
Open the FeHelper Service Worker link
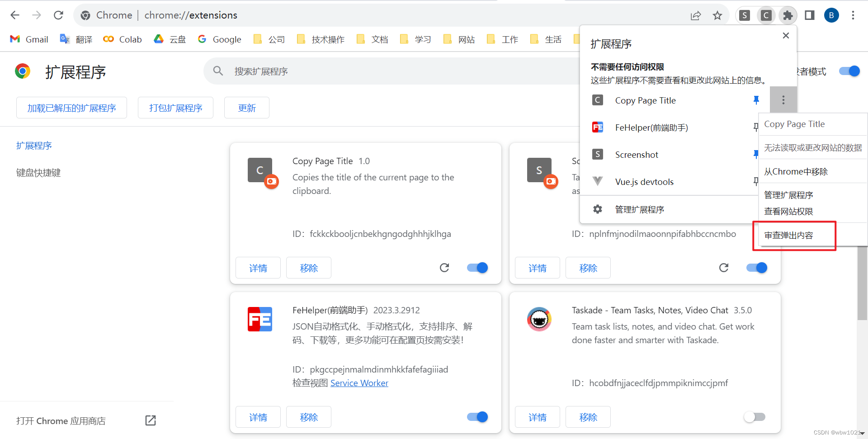pos(359,383)
